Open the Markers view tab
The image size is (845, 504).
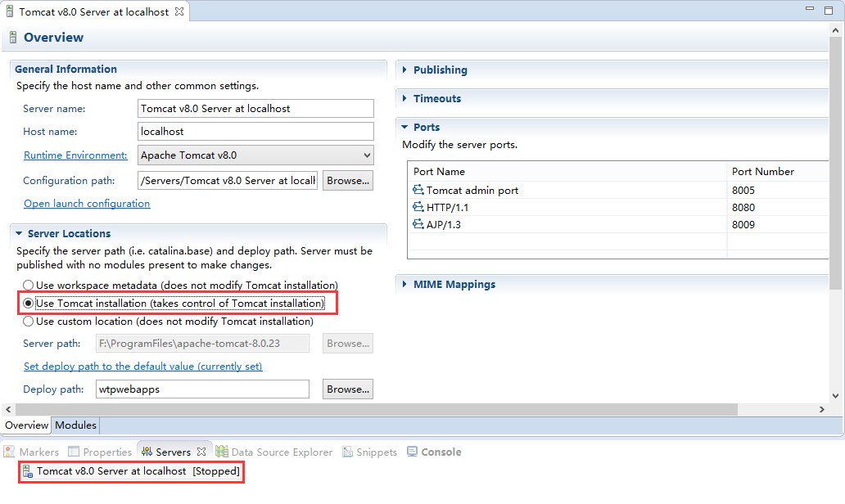(31, 452)
